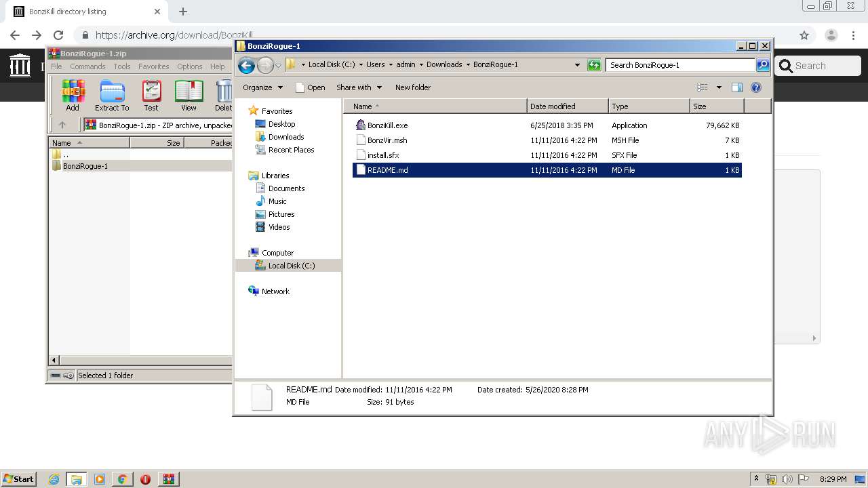Click WinRAR horizontal scrollbar left arrow
Screen dimensions: 868x488
(x=56, y=360)
